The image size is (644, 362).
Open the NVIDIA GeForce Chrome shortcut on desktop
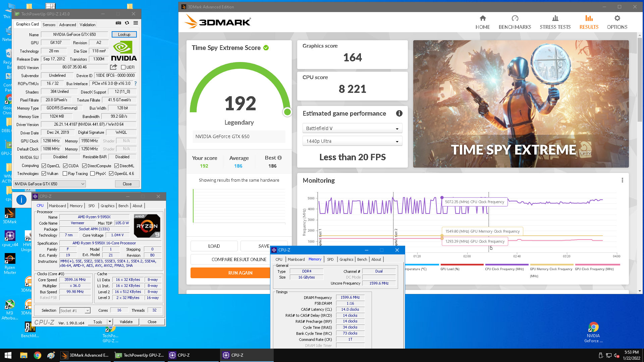coord(593,333)
